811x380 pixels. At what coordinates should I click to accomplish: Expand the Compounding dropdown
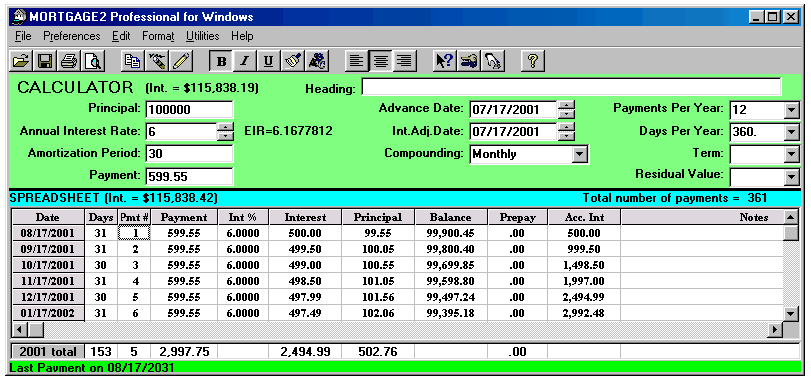[x=580, y=154]
